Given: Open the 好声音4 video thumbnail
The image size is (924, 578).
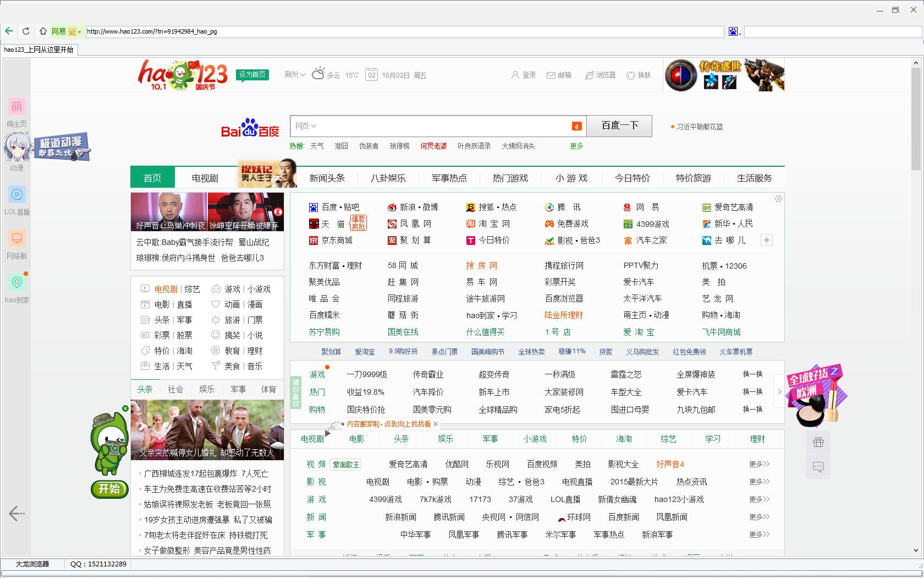Looking at the screenshot, I should [x=169, y=211].
